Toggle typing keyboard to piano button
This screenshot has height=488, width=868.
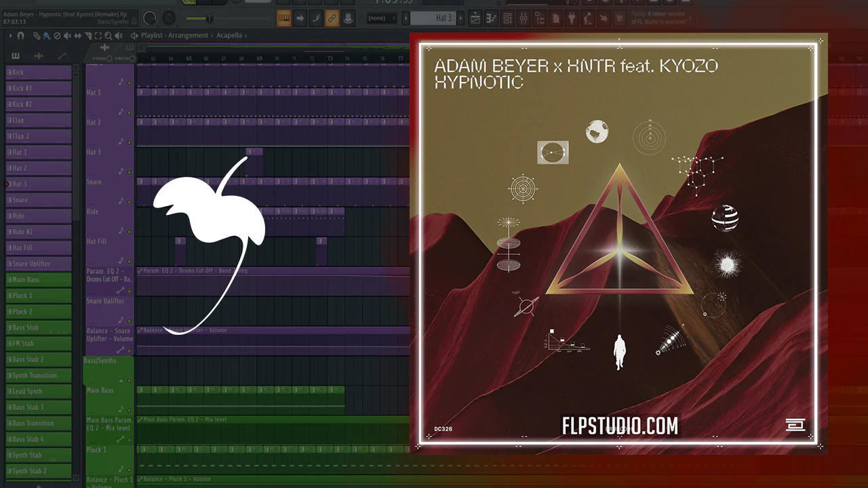pos(284,18)
